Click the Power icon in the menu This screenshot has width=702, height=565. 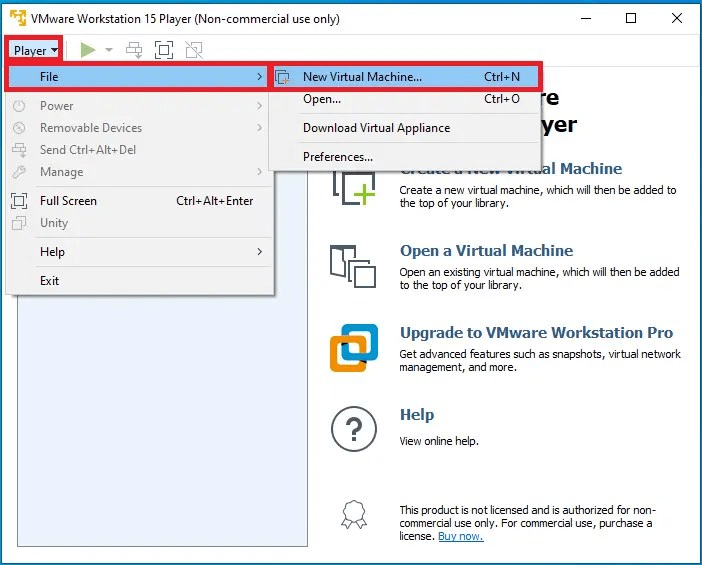(x=19, y=106)
